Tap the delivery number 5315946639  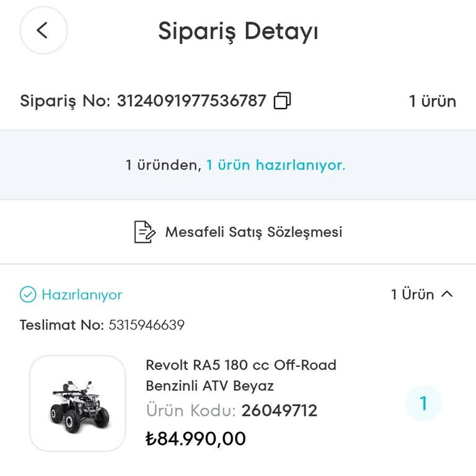tap(146, 325)
